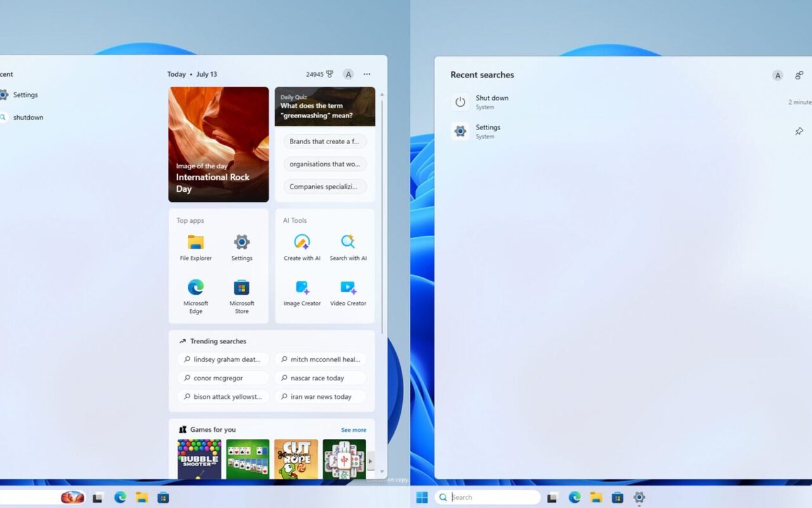The image size is (812, 508).
Task: Click the icon right of the avatar in Recent searches
Action: pyautogui.click(x=799, y=76)
